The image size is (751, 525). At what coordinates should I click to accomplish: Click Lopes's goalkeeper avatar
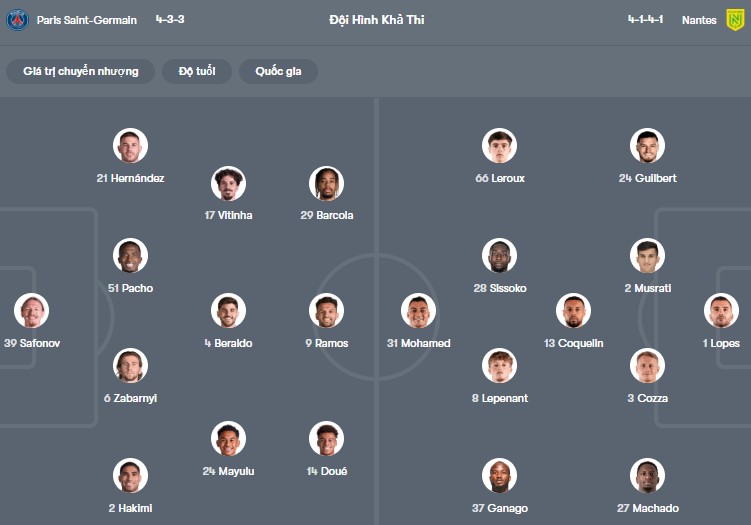click(x=720, y=311)
